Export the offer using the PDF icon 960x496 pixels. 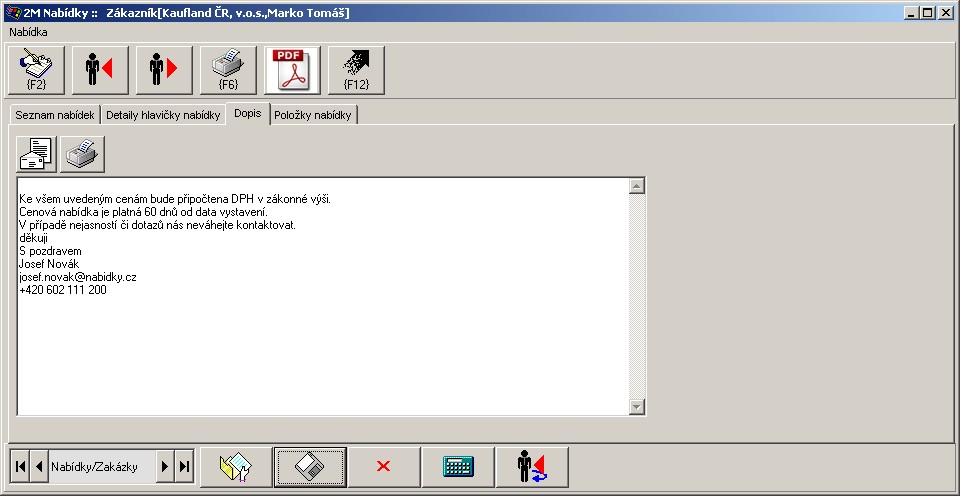[292, 70]
